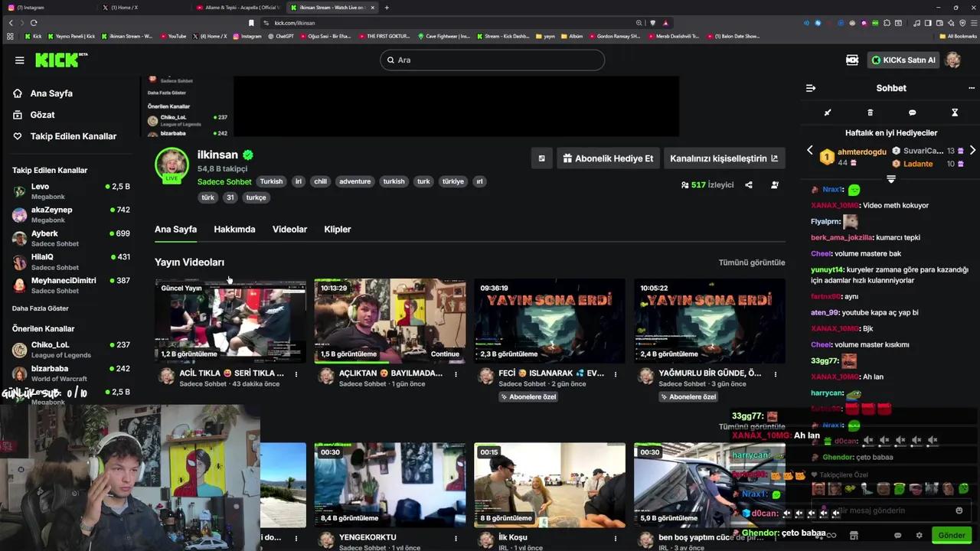Expand followed channels with Daha Fazla Göster
980x551 pixels.
click(41, 308)
